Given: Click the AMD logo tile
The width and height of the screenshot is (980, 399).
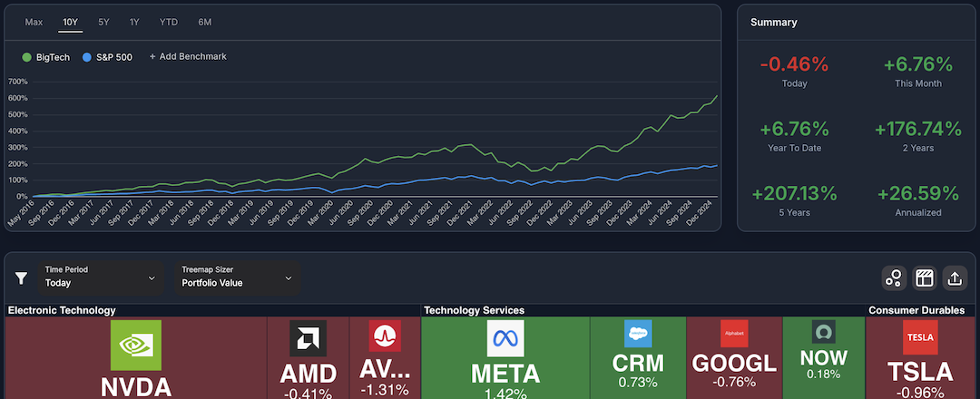Looking at the screenshot, I should 309,338.
